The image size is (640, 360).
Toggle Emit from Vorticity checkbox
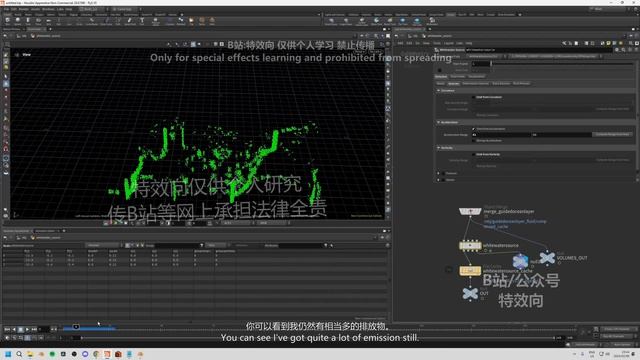[473, 154]
